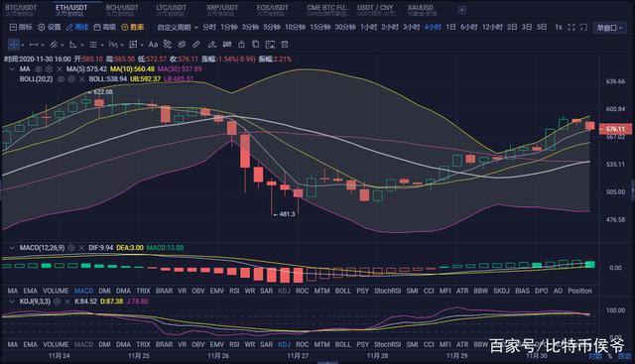Select the ruler measure tool
The height and width of the screenshot is (364, 635).
pyautogui.click(x=196, y=44)
